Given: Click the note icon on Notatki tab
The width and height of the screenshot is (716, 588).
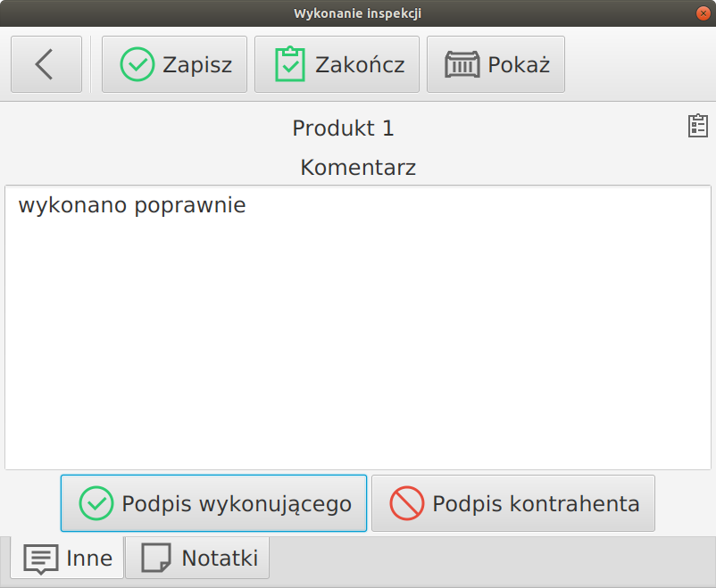Looking at the screenshot, I should (155, 558).
